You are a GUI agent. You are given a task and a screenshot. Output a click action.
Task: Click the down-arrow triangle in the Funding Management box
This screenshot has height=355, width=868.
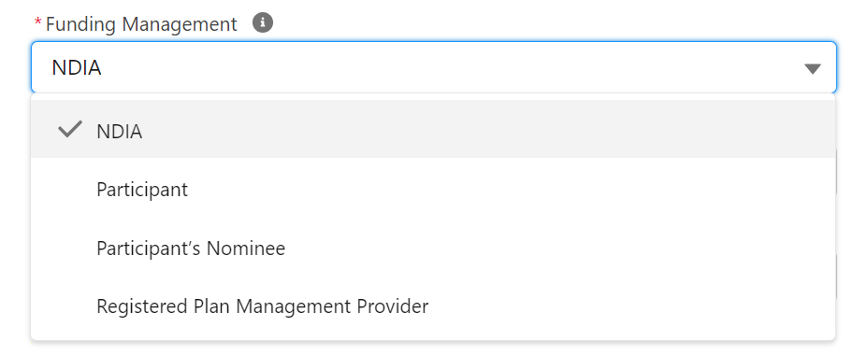[812, 68]
